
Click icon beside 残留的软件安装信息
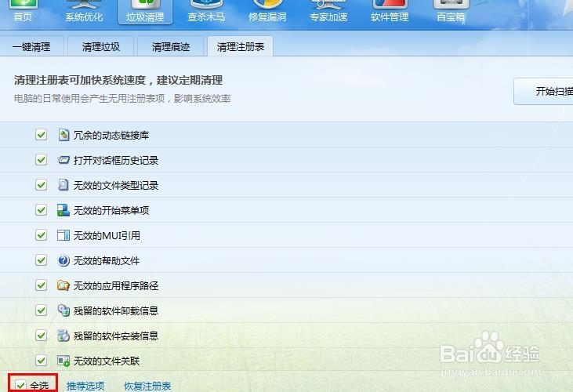pyautogui.click(x=63, y=336)
